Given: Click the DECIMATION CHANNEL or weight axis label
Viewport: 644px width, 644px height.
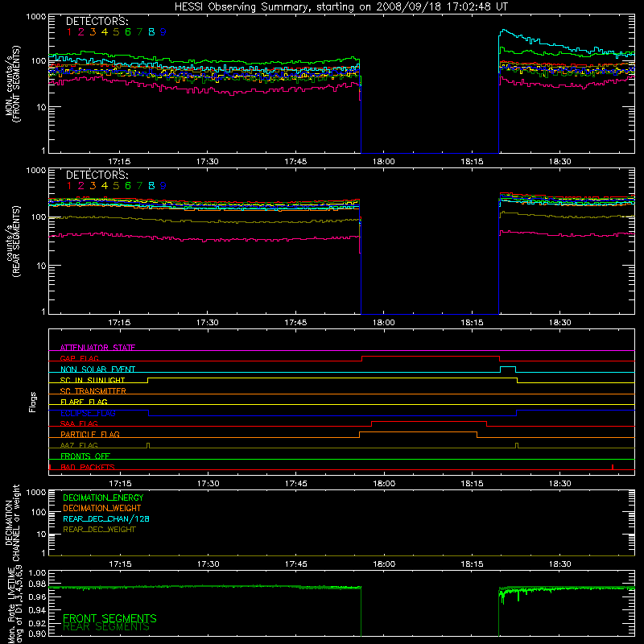Looking at the screenshot, I should 12,523.
